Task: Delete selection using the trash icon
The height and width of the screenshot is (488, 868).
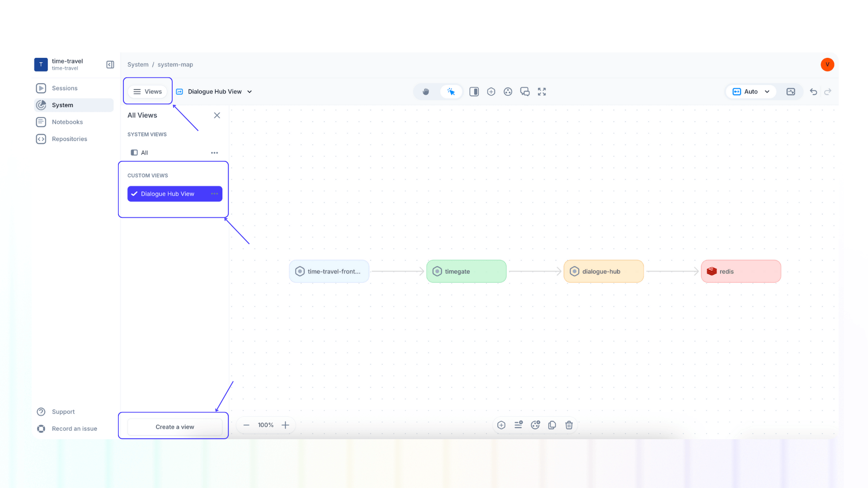Action: pyautogui.click(x=569, y=425)
